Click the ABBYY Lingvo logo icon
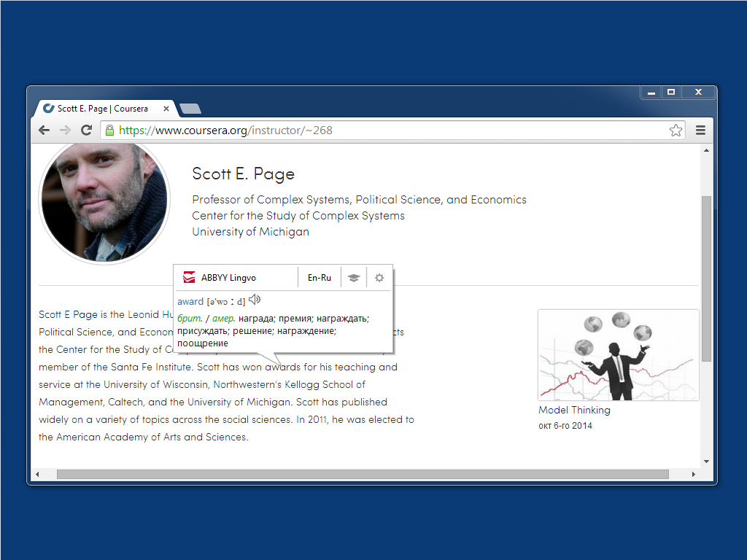Screen dimensions: 747x560 pos(189,278)
